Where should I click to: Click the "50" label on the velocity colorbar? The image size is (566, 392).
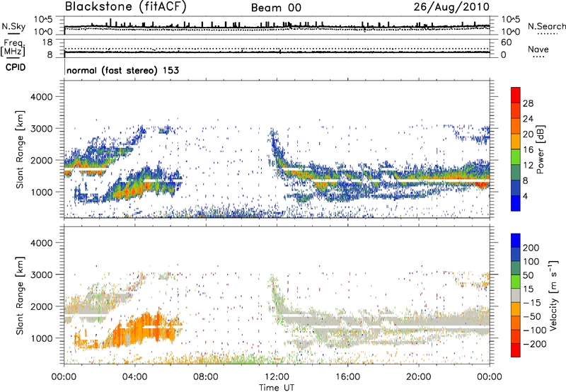pos(528,275)
